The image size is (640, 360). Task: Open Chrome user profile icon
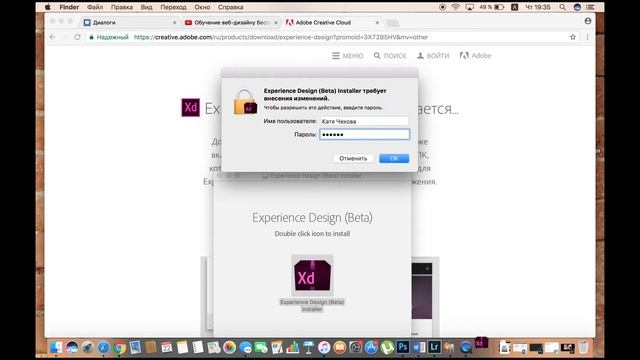(588, 21)
